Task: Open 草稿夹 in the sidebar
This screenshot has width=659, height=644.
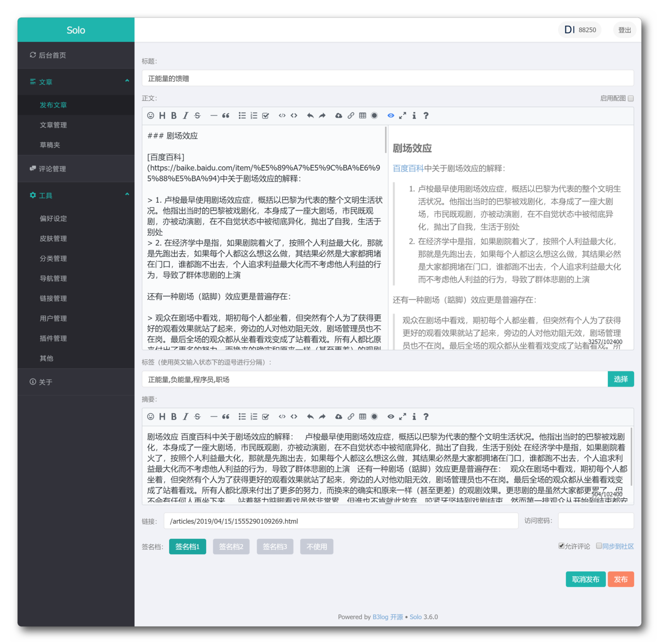Action: tap(76, 145)
